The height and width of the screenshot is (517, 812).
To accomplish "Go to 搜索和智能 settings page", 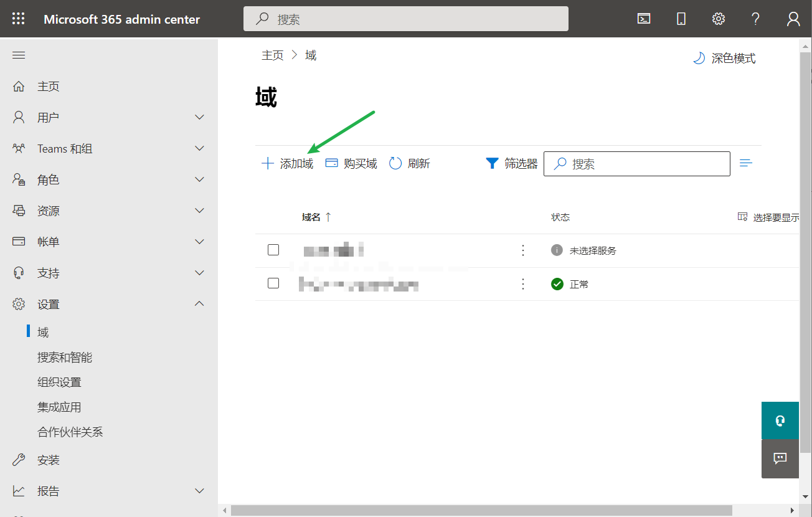I will tap(65, 358).
